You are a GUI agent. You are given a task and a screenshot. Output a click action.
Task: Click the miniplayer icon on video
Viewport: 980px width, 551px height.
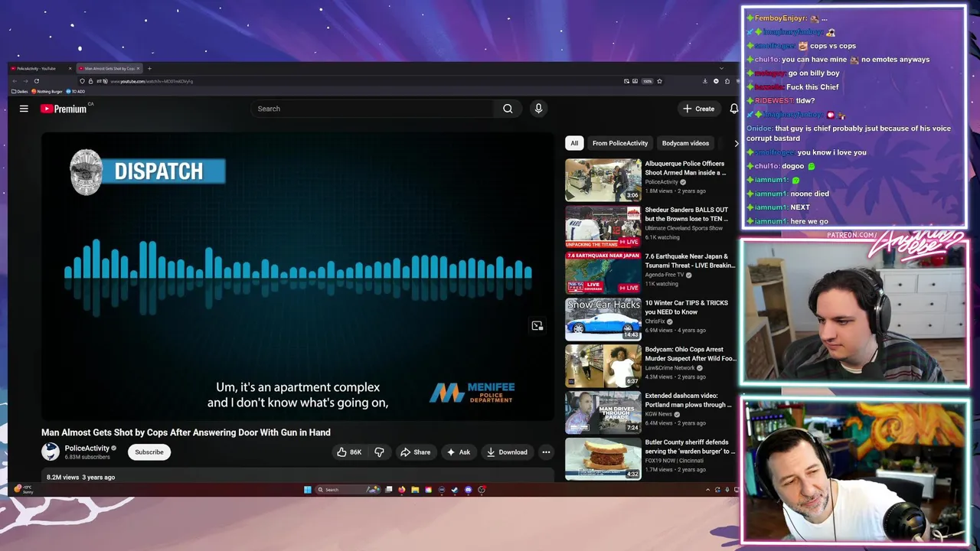[x=537, y=326]
